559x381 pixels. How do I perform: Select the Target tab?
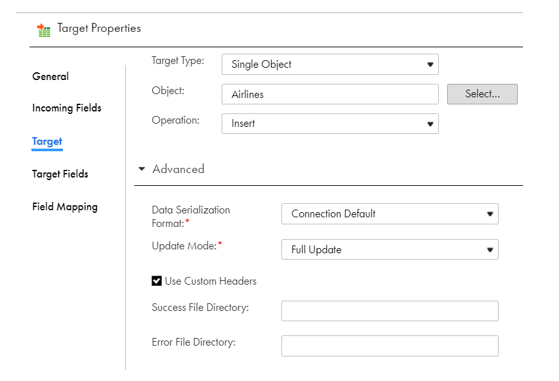tap(47, 141)
